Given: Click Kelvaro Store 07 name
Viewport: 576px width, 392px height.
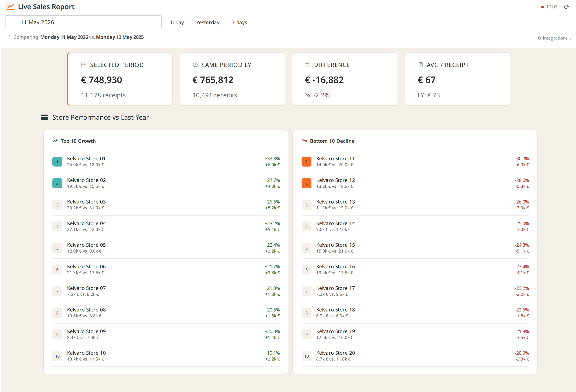Looking at the screenshot, I should click(86, 288).
